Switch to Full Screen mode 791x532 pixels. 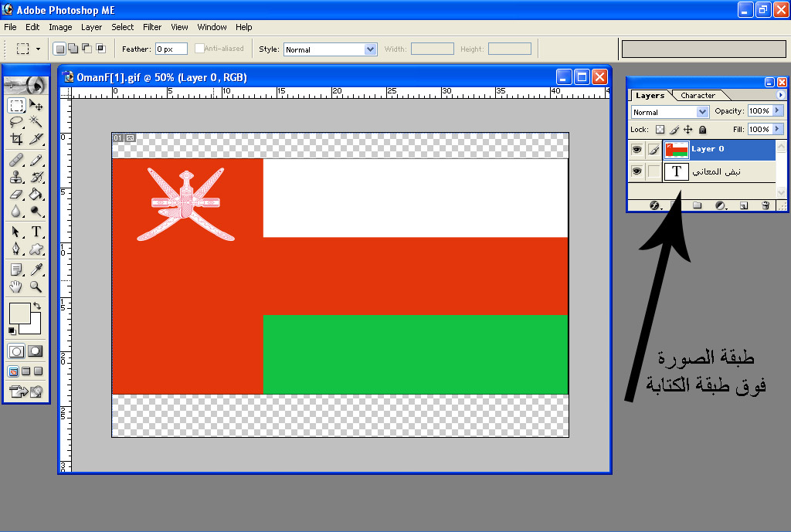point(38,371)
